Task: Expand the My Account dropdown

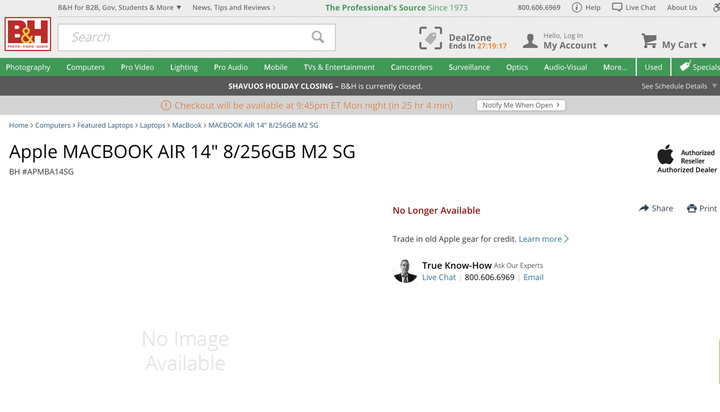Action: [575, 46]
